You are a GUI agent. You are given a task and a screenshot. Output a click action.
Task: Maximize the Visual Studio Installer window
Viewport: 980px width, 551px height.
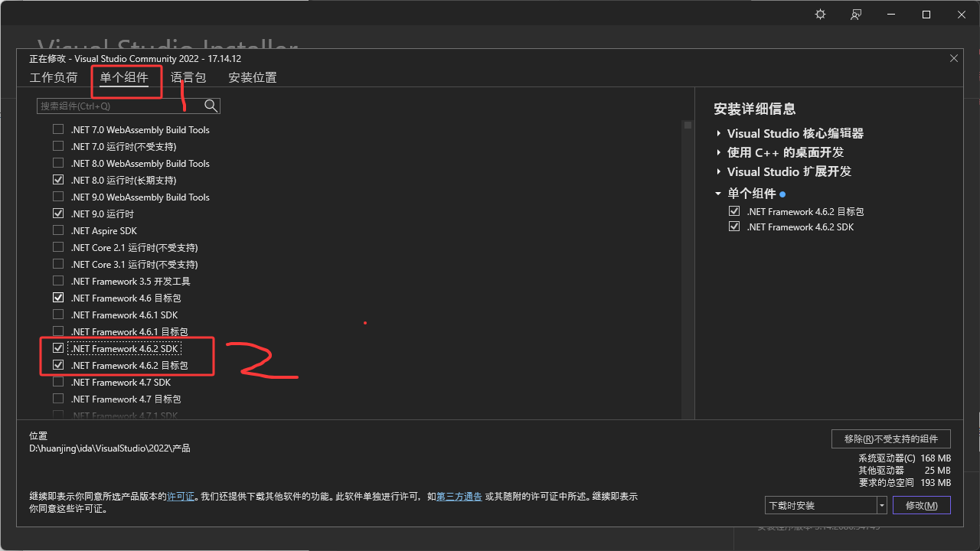tap(926, 15)
